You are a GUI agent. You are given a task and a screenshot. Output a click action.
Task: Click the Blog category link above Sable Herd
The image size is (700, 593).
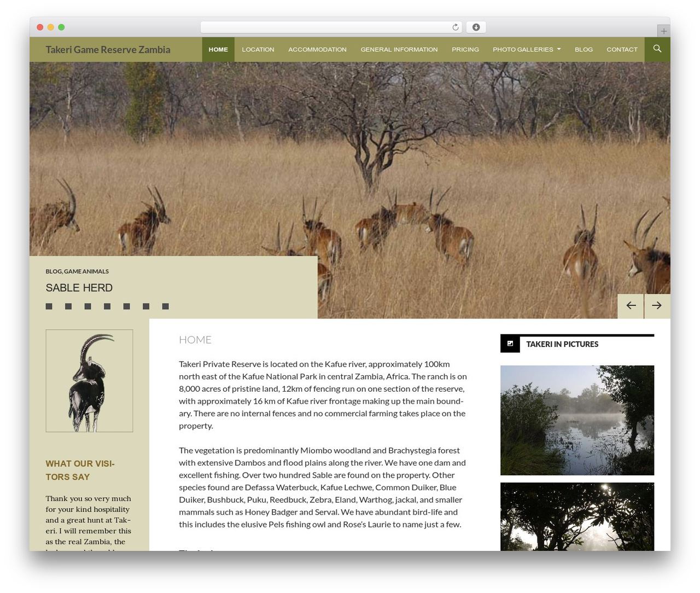(x=54, y=271)
